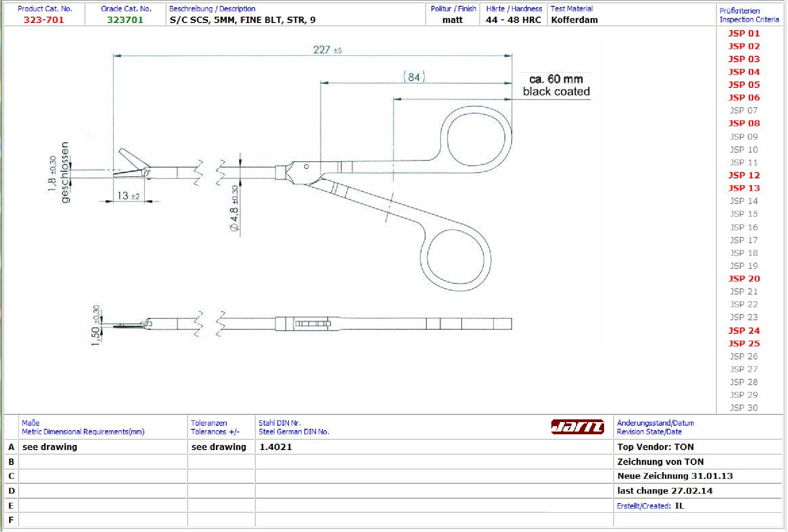This screenshot has height=532, width=788.
Task: Click the 227 ±5 overall length dimension
Action: click(x=327, y=50)
